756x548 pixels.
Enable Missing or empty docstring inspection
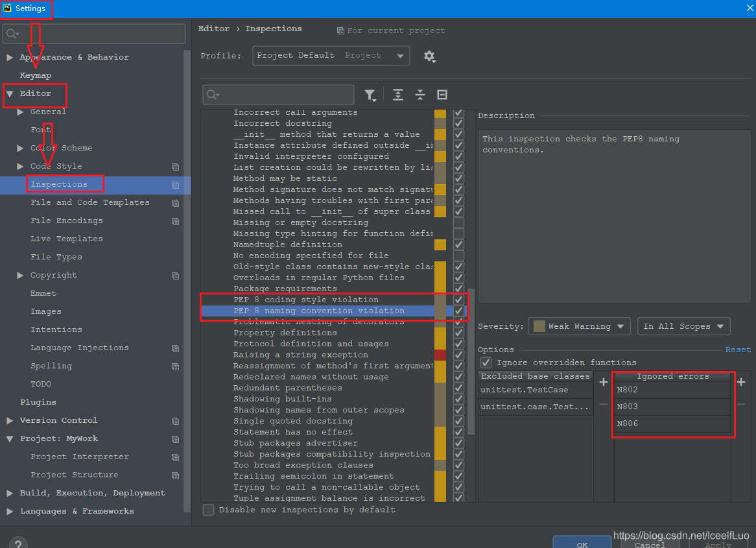(x=458, y=222)
